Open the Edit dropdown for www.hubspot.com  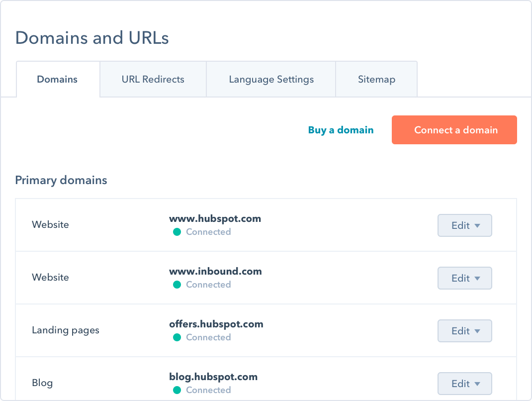(x=464, y=225)
